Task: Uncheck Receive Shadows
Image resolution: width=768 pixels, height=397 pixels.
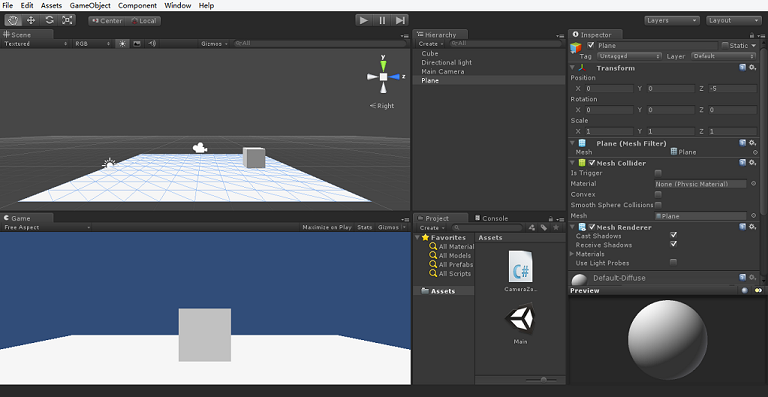Action: tap(673, 244)
